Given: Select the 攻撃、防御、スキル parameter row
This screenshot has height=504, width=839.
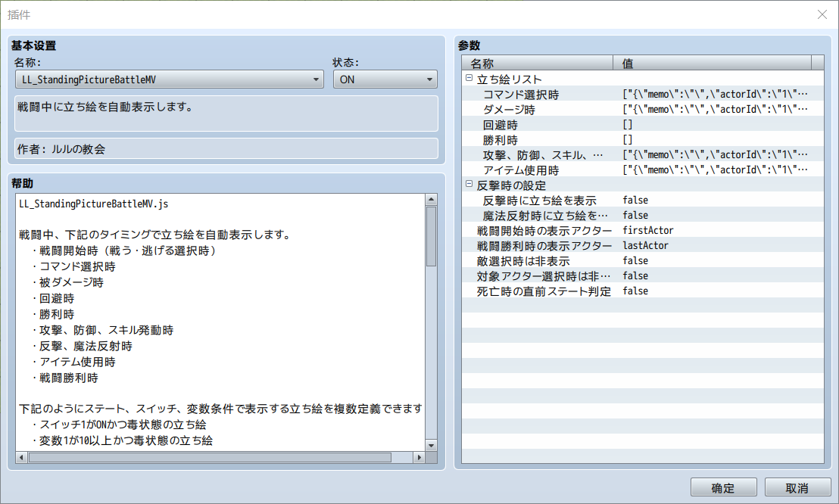Looking at the screenshot, I should tap(643, 154).
